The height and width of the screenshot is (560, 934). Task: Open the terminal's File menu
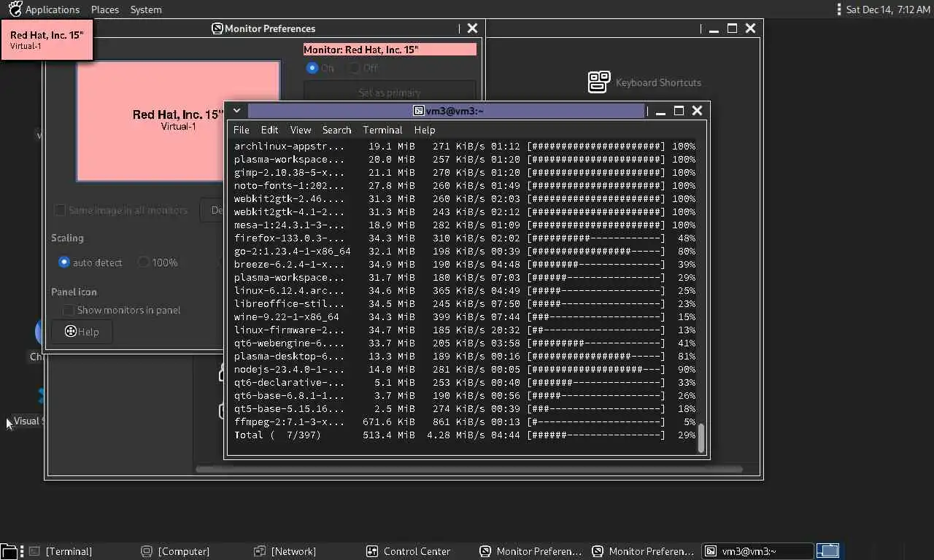coord(241,130)
